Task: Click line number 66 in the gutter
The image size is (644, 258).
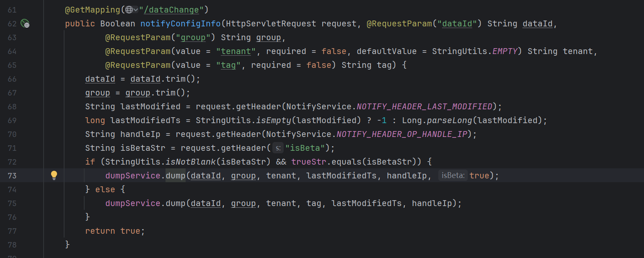Action: (x=12, y=79)
